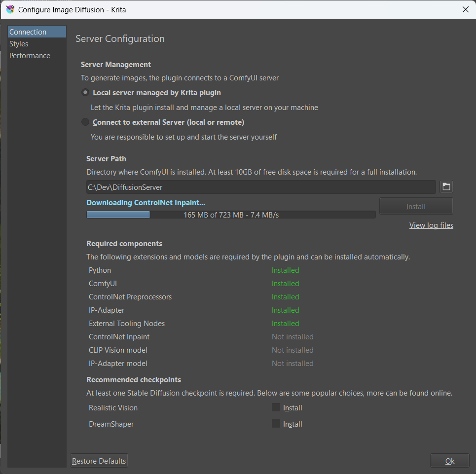Click Installed status next to ControlNet Preprocessors
476x474 pixels.
coord(286,297)
